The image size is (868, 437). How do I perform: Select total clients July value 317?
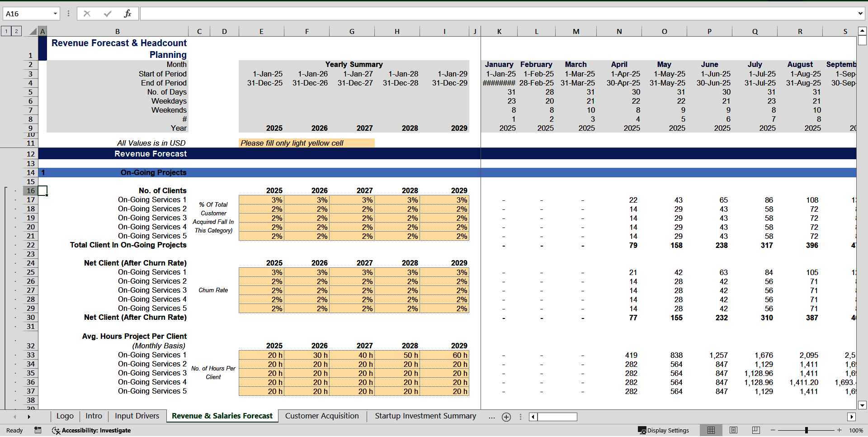[x=755, y=245]
